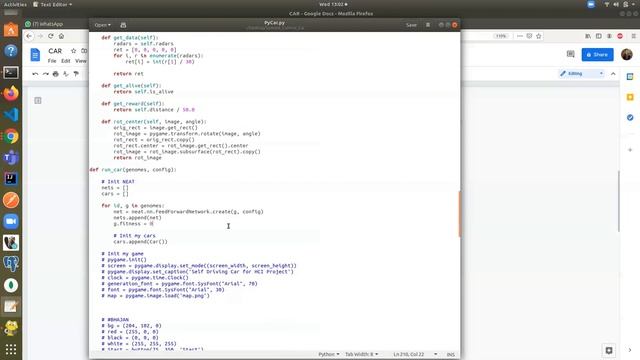640x360 pixels.
Task: Save the PyCar.py file
Action: (411, 25)
